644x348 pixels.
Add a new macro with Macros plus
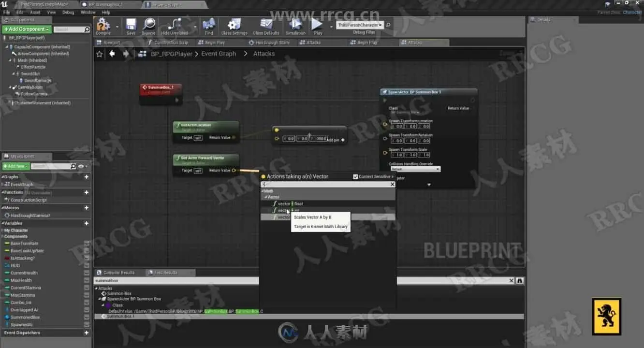coord(87,208)
